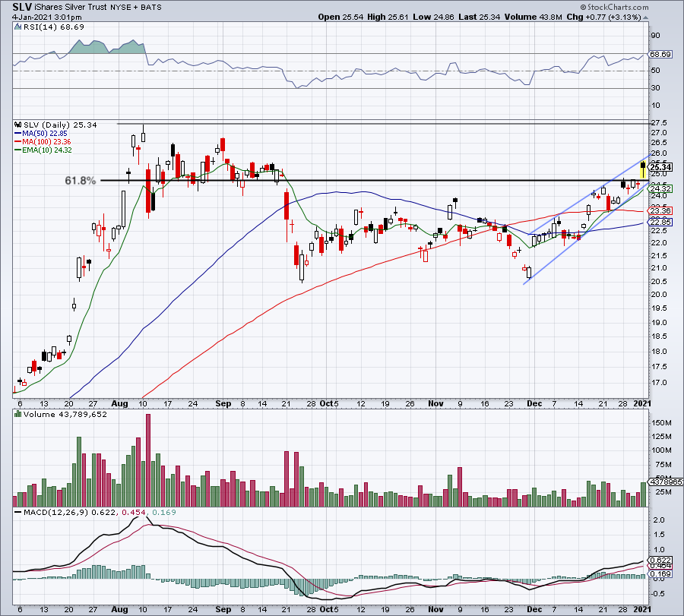Click the MA(50) 22.85 legend text
684x616 pixels.
(45, 134)
